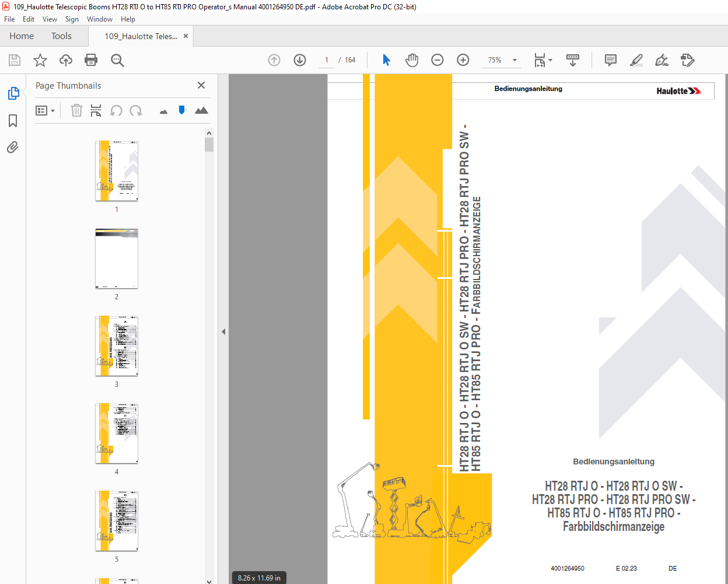Open the Bookmarks panel
Screen dimensions: 728x584
click(x=13, y=121)
